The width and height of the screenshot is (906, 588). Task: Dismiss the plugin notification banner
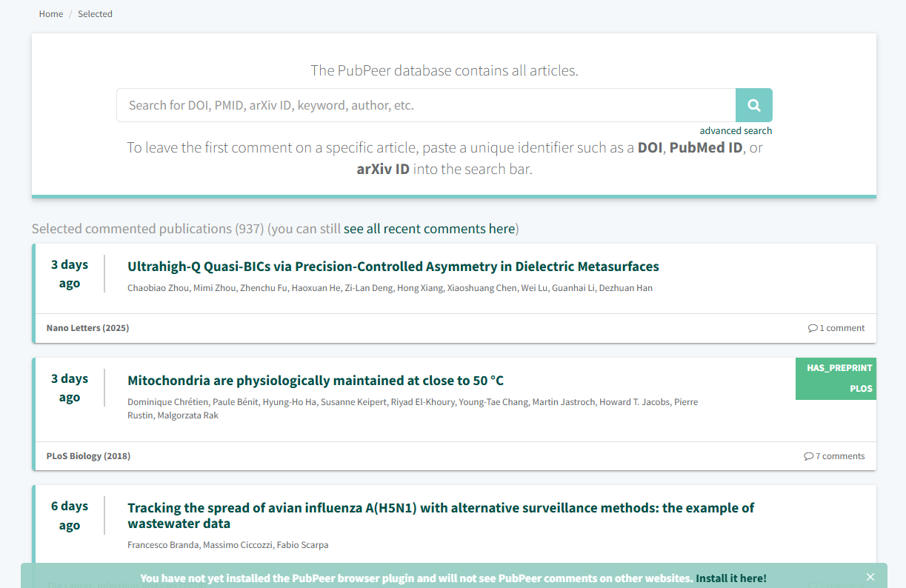(x=870, y=577)
